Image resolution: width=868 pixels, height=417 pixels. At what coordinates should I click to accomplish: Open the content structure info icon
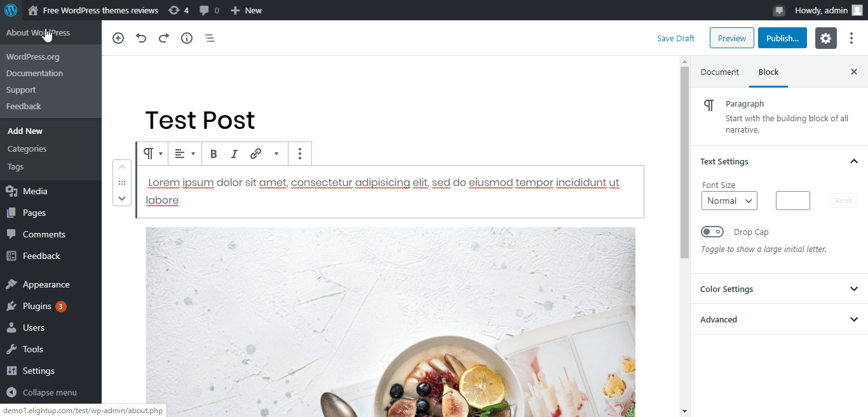click(187, 38)
